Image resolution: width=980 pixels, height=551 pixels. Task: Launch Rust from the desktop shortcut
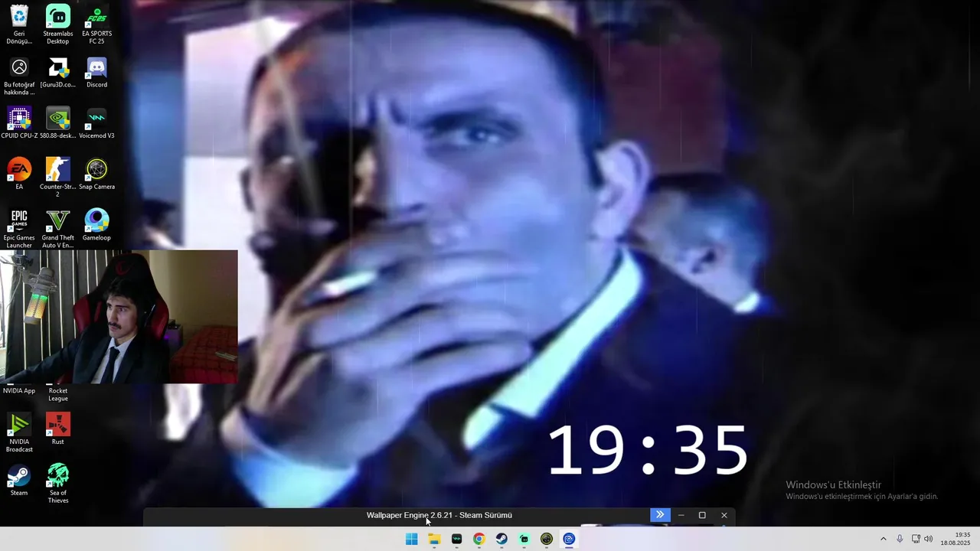(58, 429)
